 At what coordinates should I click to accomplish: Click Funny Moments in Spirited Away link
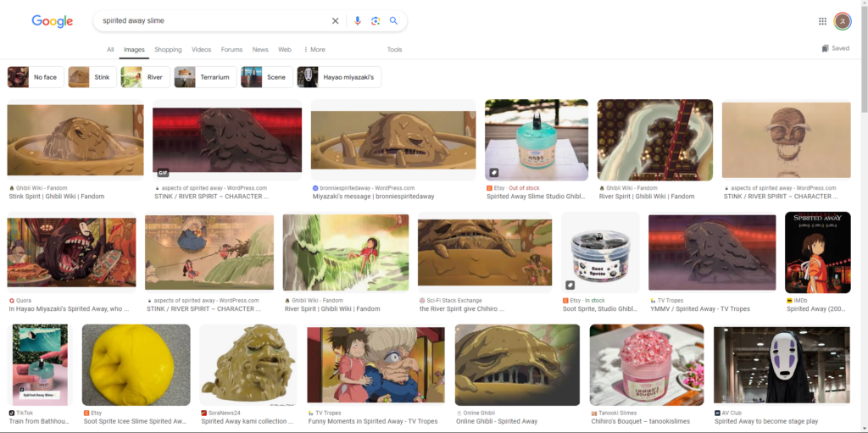373,421
